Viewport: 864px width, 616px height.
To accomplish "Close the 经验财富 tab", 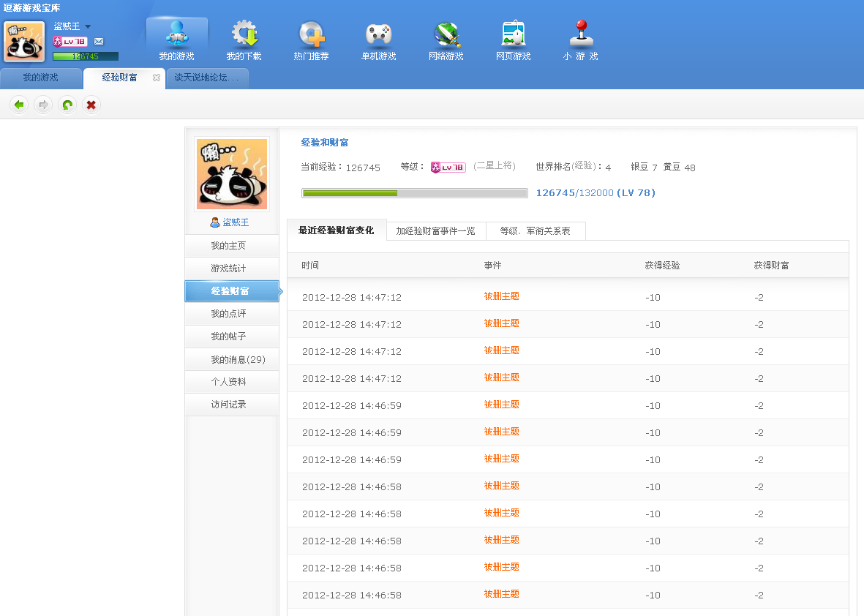I will coord(157,78).
